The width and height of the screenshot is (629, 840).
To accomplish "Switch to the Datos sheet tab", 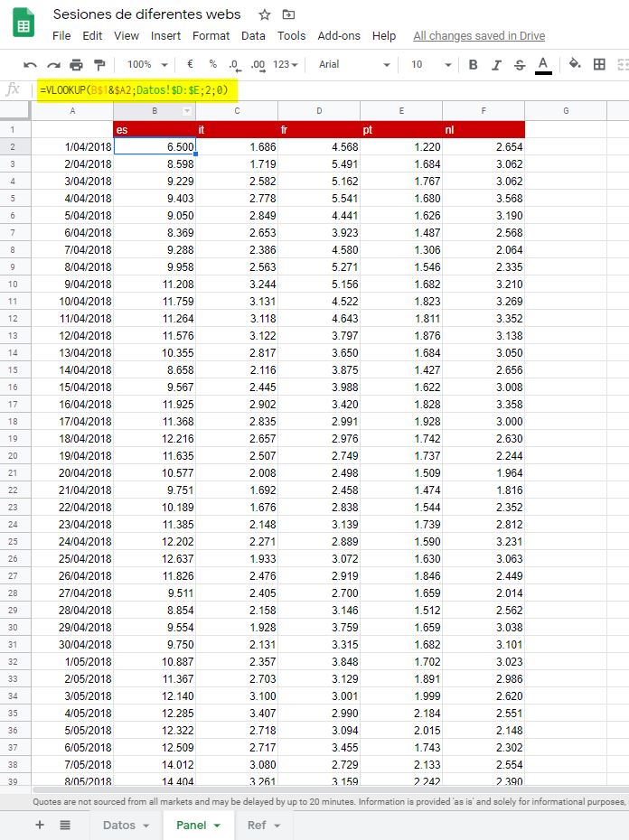I will pyautogui.click(x=126, y=825).
